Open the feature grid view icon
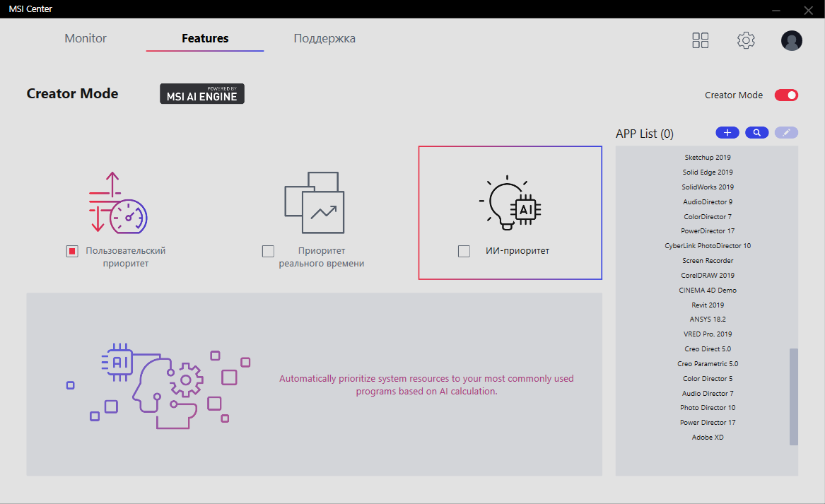The width and height of the screenshot is (825, 504). click(701, 40)
